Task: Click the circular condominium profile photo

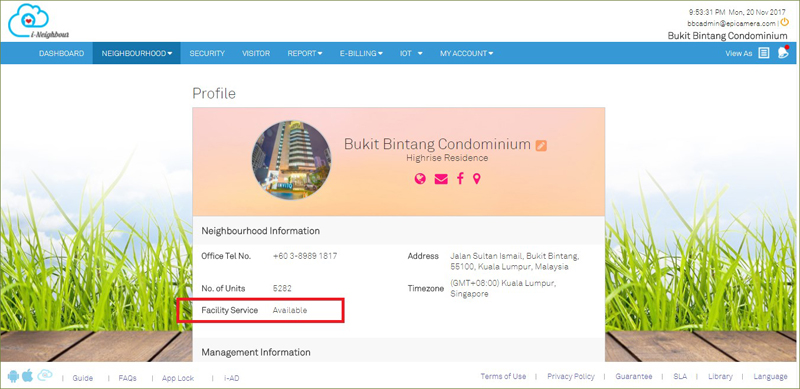Action: coord(291,160)
